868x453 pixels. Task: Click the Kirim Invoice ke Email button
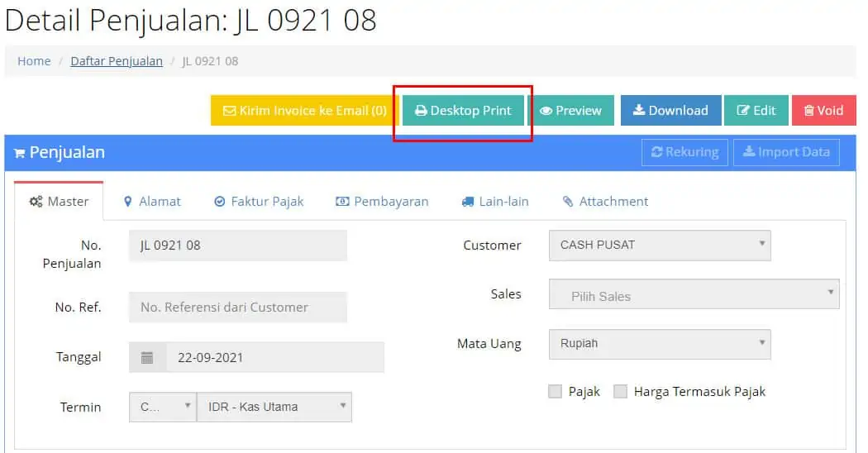304,110
